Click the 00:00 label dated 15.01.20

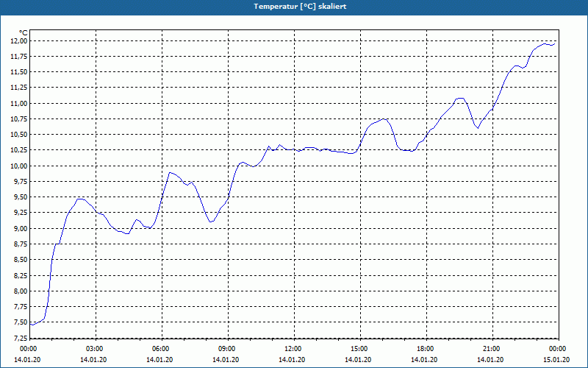(556, 349)
